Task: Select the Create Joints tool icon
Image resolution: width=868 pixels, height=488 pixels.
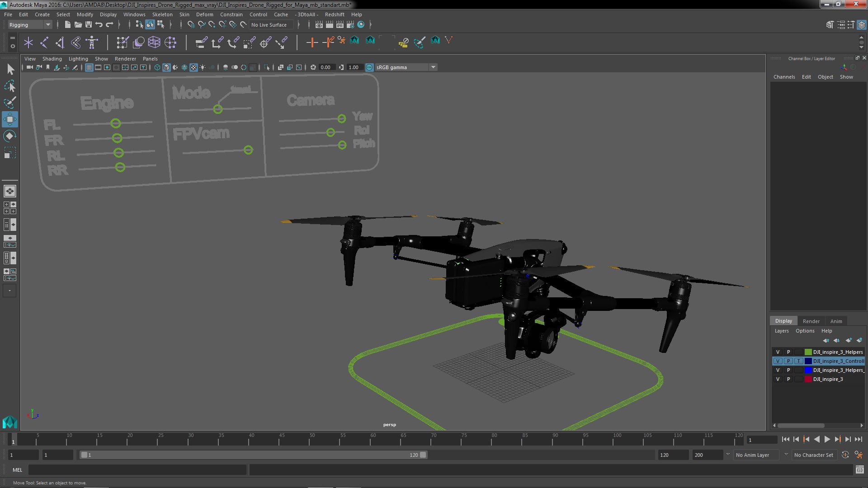Action: click(x=44, y=42)
